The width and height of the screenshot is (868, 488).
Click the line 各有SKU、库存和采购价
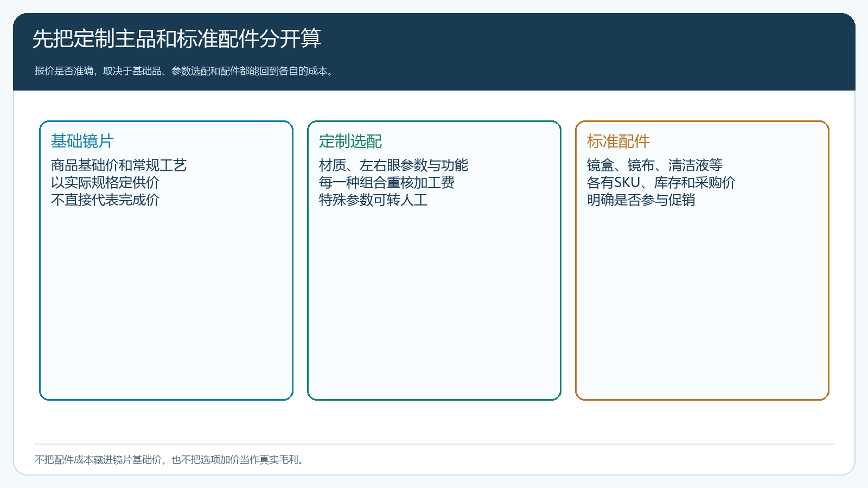(661, 183)
